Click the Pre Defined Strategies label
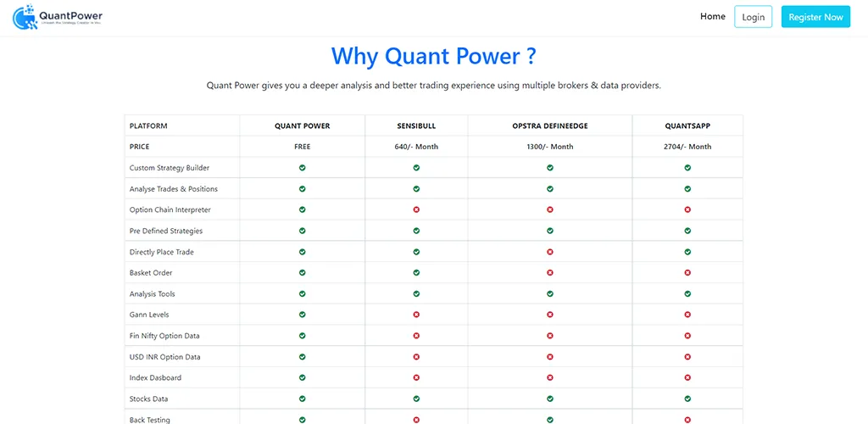Image resolution: width=868 pixels, height=424 pixels. pyautogui.click(x=166, y=231)
